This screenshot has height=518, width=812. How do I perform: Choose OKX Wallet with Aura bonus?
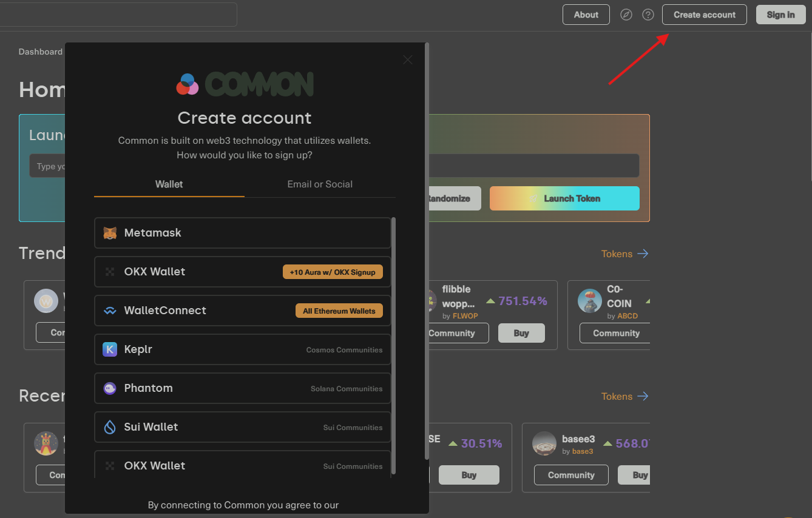point(242,272)
